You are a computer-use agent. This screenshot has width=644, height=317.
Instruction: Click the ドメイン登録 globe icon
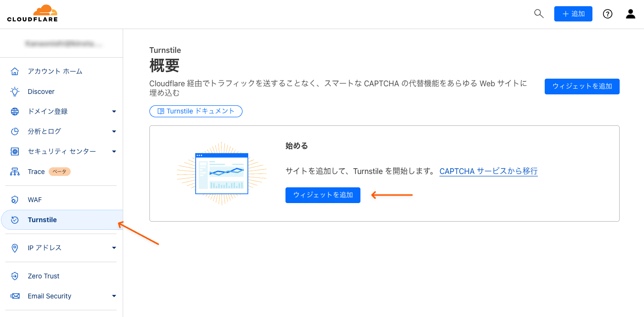tap(14, 111)
